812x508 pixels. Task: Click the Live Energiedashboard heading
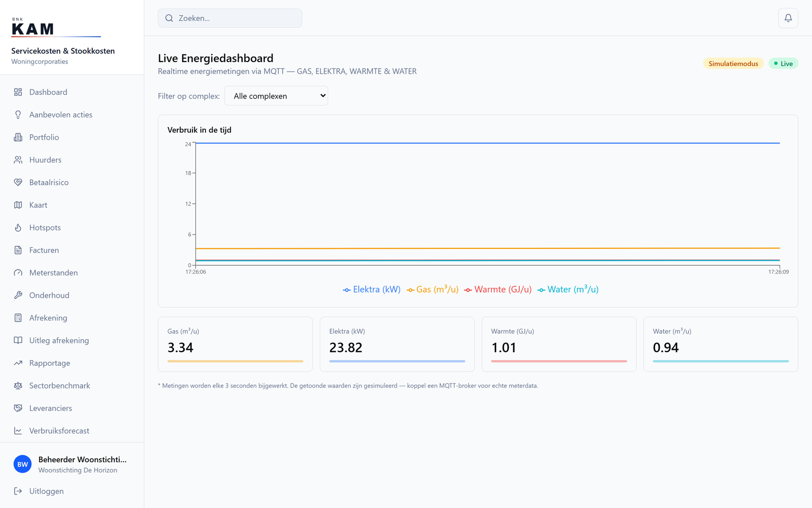point(216,58)
